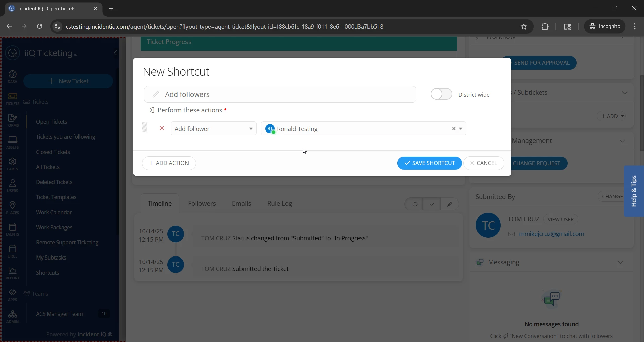The width and height of the screenshot is (644, 342).
Task: Open the Users sidebar icon
Action: (12, 186)
